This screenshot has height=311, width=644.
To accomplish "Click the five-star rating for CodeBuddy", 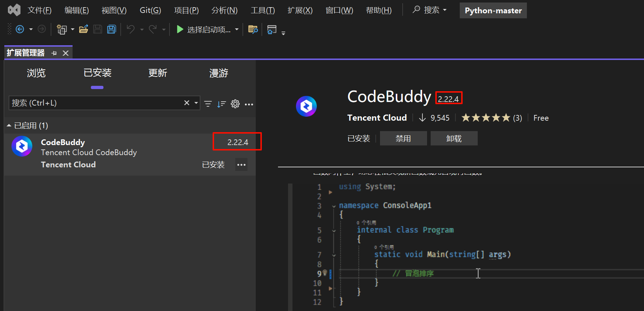I will pos(486,118).
